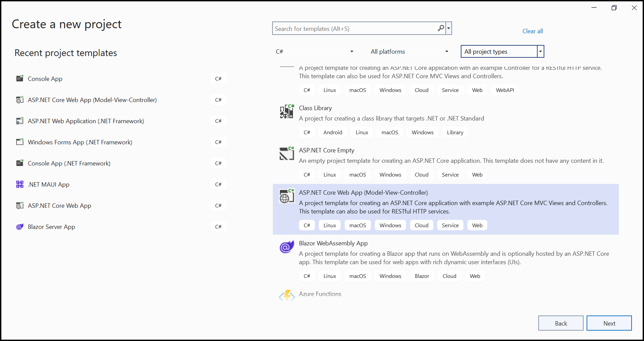Click the Back button
Image resolution: width=644 pixels, height=341 pixels.
(x=561, y=323)
